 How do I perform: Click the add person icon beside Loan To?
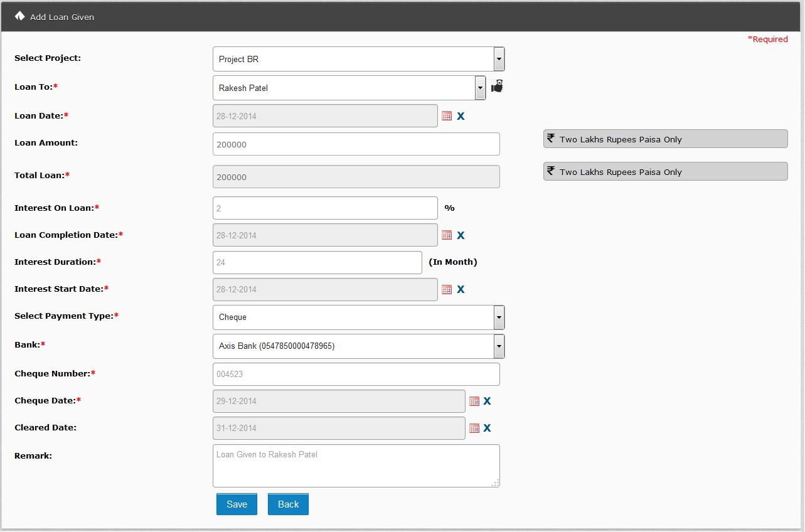click(497, 87)
